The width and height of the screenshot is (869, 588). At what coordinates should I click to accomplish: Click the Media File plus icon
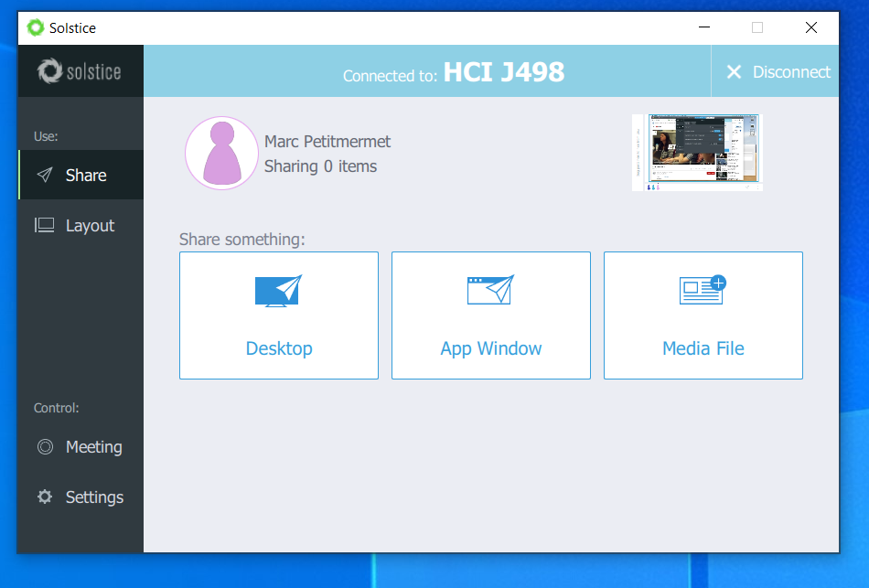tap(703, 289)
